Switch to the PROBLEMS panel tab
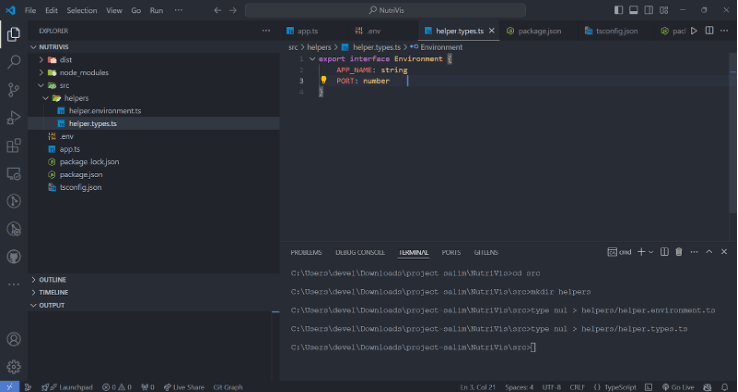738x392 pixels. [306, 252]
